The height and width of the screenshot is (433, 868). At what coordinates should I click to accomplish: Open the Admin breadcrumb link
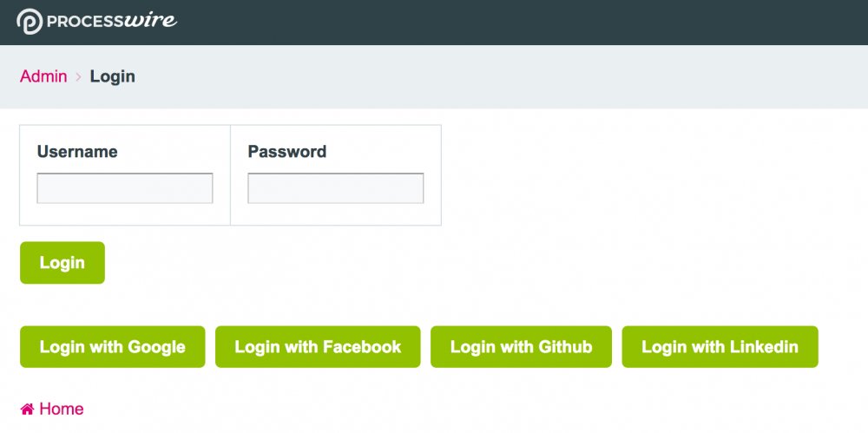click(x=43, y=76)
